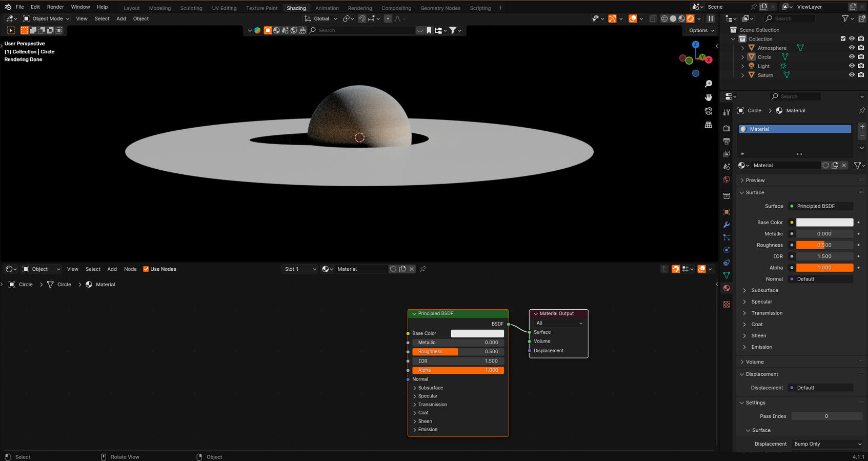Hide the Atmosphere object in viewport
The width and height of the screenshot is (868, 461).
[852, 48]
